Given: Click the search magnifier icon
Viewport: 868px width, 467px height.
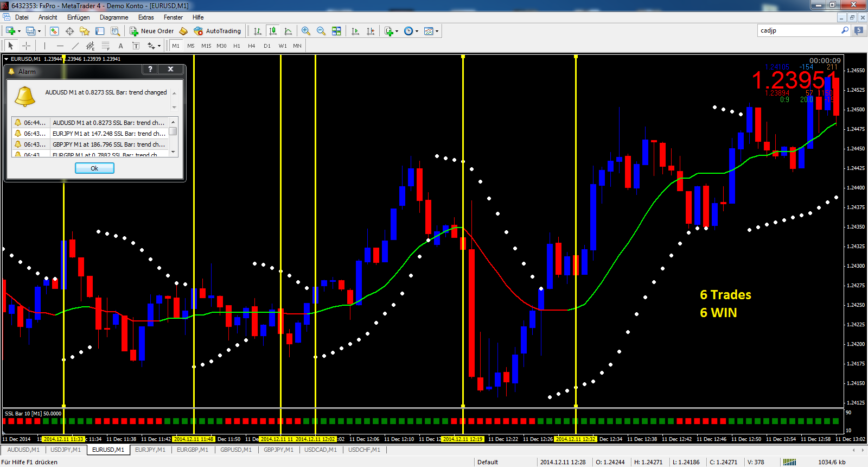Looking at the screenshot, I should tap(845, 30).
